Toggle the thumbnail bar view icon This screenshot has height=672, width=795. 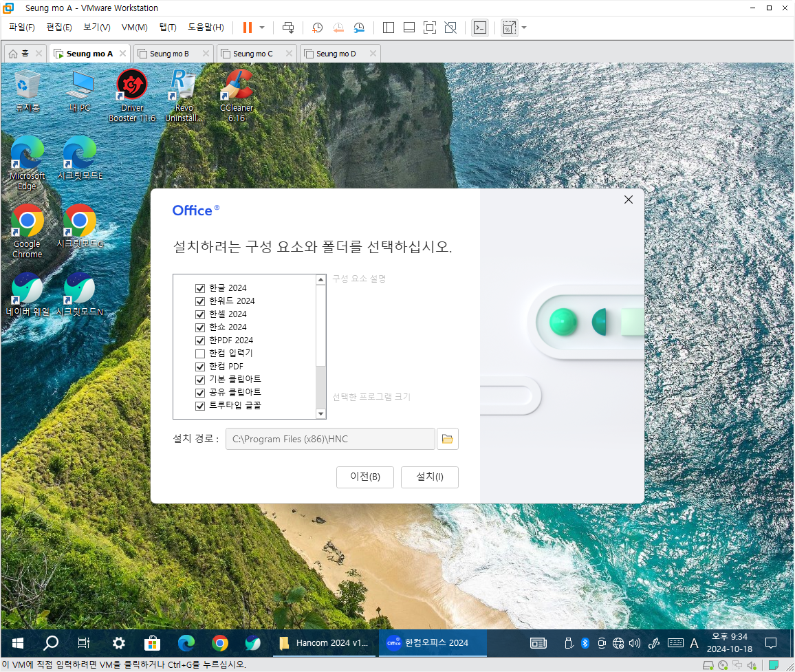(x=409, y=28)
